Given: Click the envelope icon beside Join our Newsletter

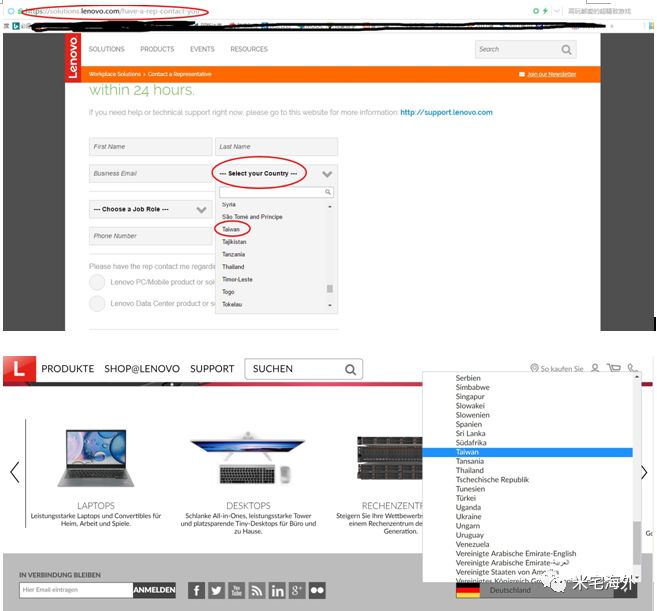Looking at the screenshot, I should tap(522, 74).
